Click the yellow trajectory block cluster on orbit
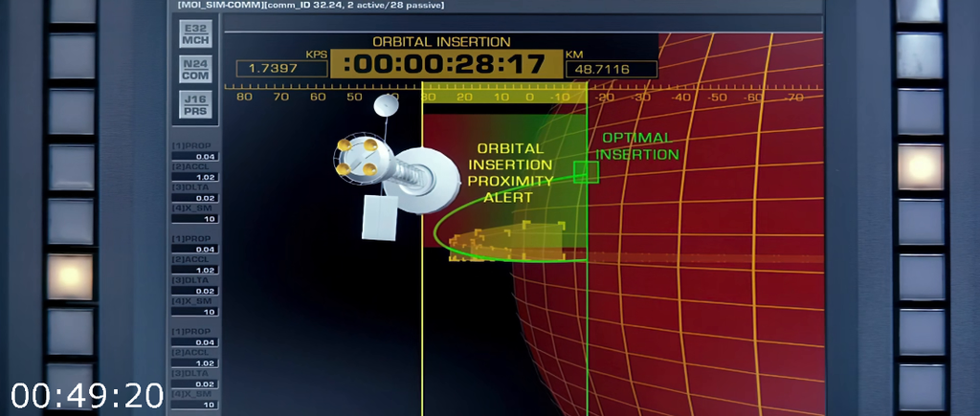This screenshot has width=980, height=416. pyautogui.click(x=506, y=242)
